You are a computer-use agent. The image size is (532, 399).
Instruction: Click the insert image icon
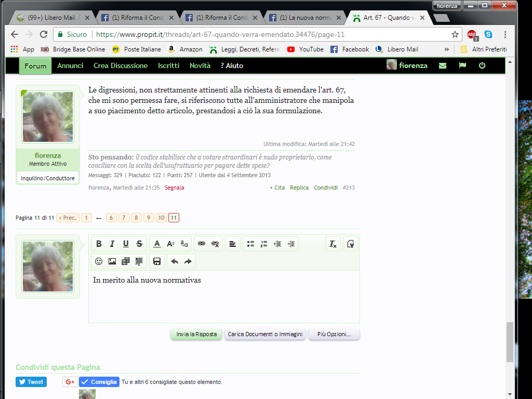(112, 261)
